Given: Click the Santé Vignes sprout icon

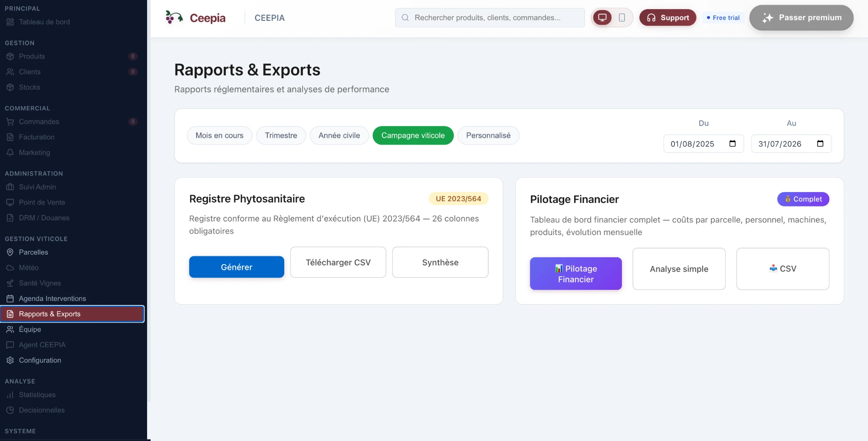Looking at the screenshot, I should point(10,283).
